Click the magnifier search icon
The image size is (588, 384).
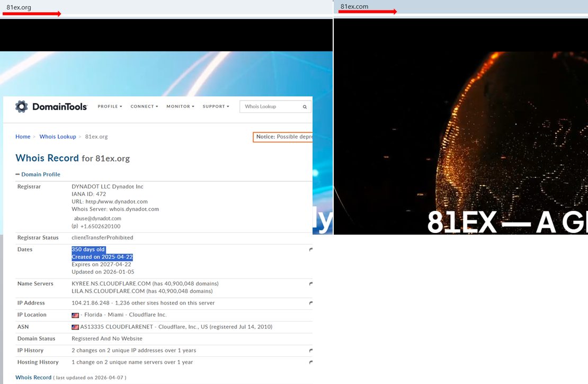tap(305, 106)
